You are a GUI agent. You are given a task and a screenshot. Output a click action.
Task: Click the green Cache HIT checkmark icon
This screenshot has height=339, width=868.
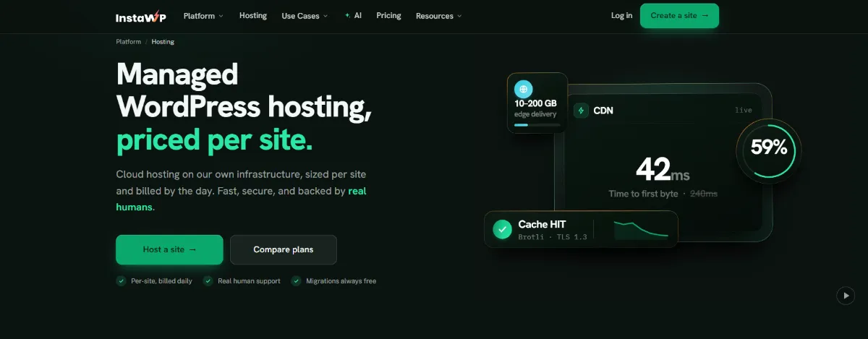point(502,230)
